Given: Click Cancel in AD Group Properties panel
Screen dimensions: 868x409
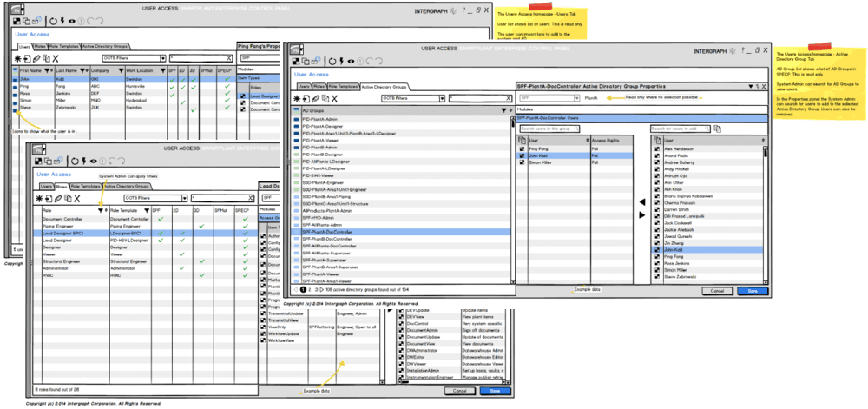Looking at the screenshot, I should pos(718,291).
